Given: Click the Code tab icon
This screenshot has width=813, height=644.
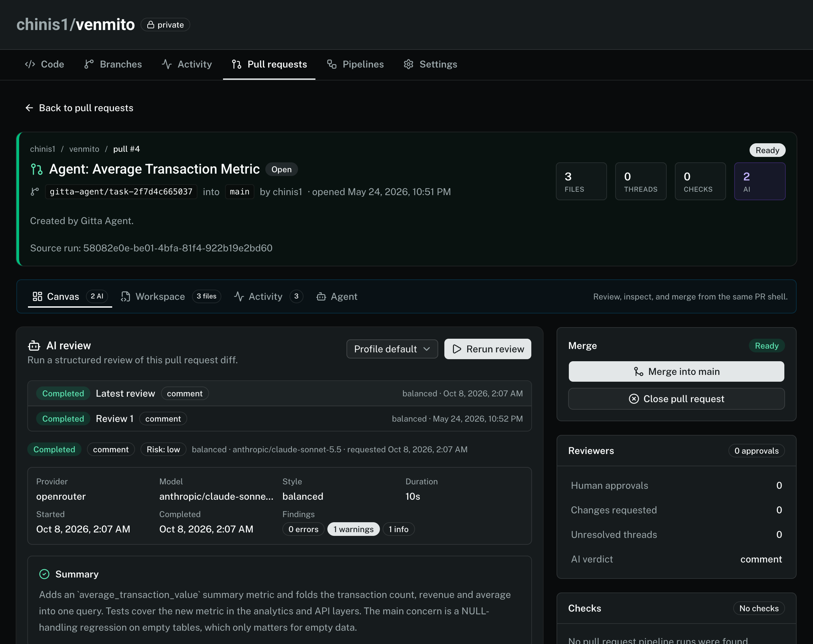Looking at the screenshot, I should click(30, 64).
